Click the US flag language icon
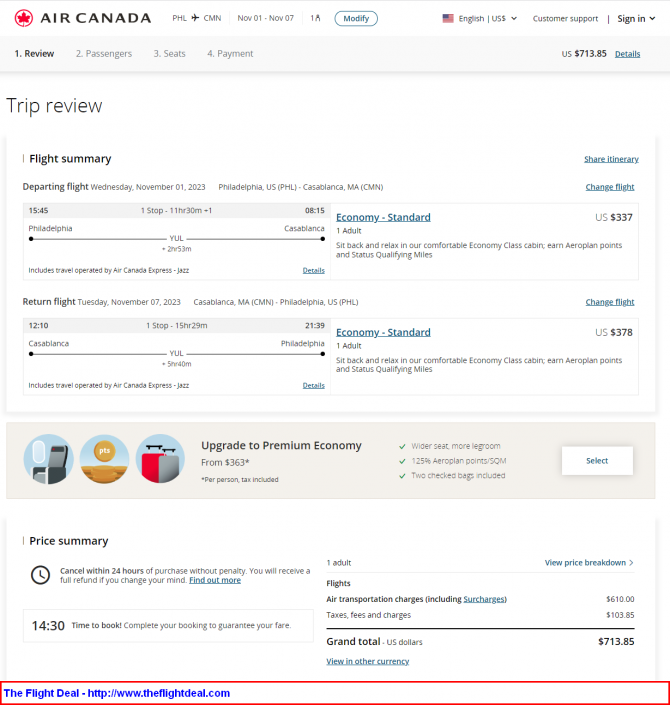670x705 pixels. point(448,18)
